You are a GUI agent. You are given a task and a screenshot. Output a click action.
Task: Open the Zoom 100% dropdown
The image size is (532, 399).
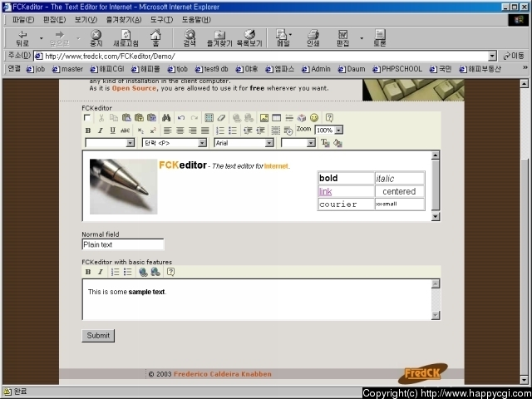coord(339,130)
